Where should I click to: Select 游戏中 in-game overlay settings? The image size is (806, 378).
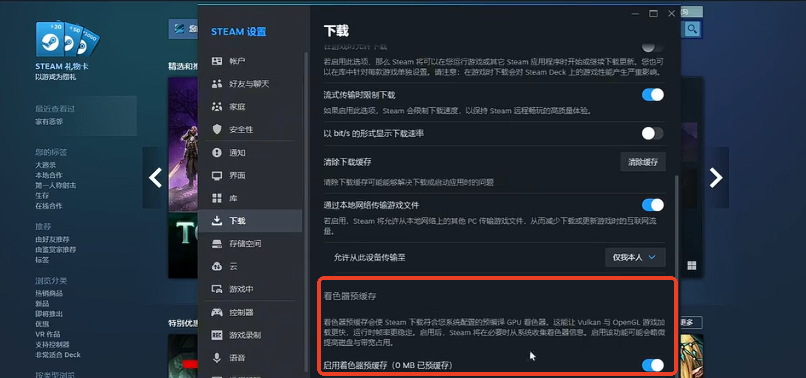[241, 289]
